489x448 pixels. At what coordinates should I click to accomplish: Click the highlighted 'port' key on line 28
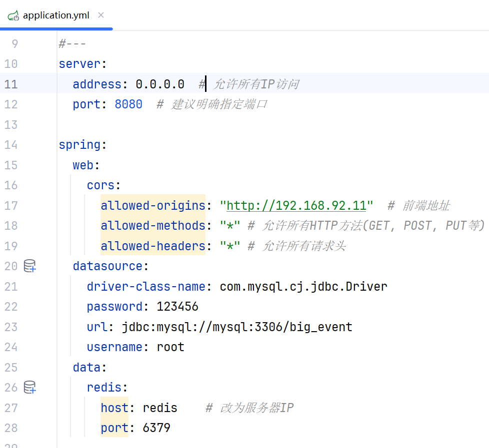click(x=114, y=428)
